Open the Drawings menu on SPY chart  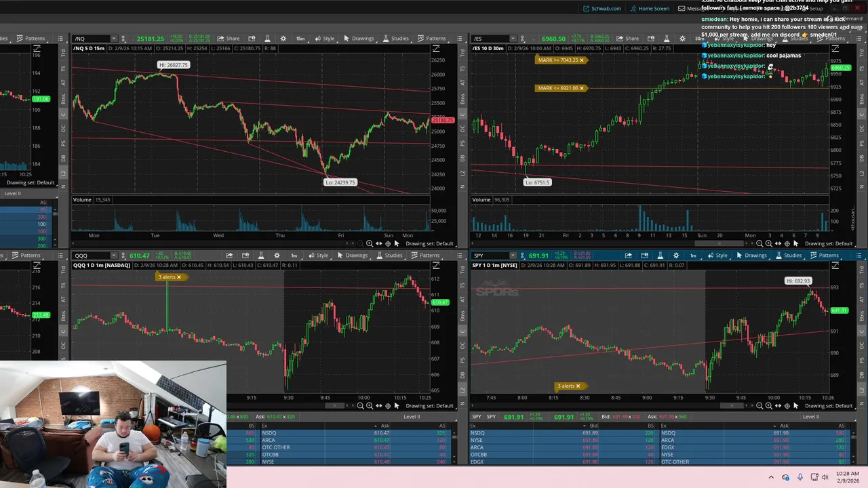coord(752,256)
